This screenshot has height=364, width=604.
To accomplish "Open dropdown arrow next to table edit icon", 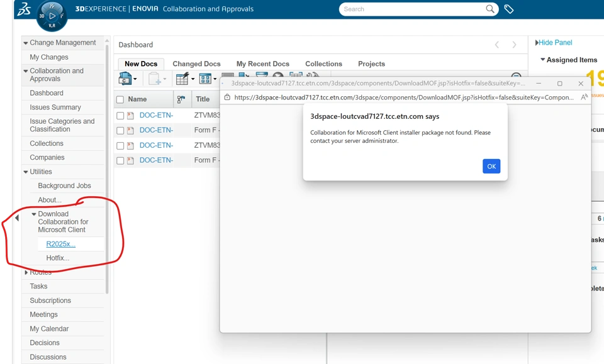I will pos(193,79).
